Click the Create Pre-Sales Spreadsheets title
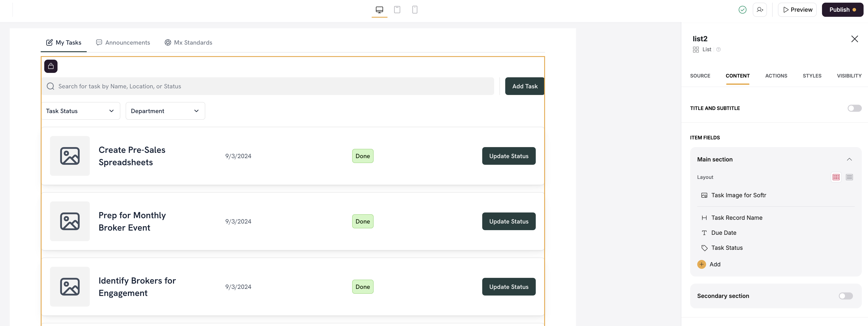This screenshot has height=326, width=868. pos(132,156)
